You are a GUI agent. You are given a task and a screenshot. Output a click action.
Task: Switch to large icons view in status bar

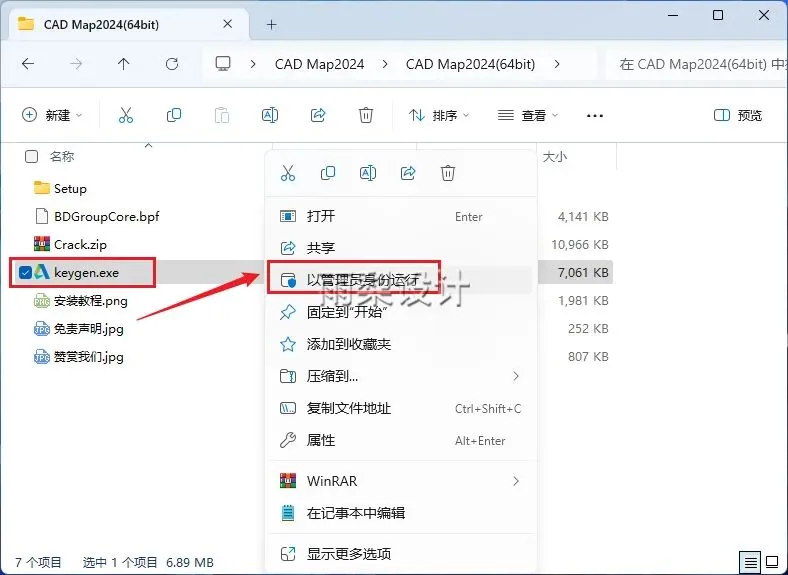772,562
